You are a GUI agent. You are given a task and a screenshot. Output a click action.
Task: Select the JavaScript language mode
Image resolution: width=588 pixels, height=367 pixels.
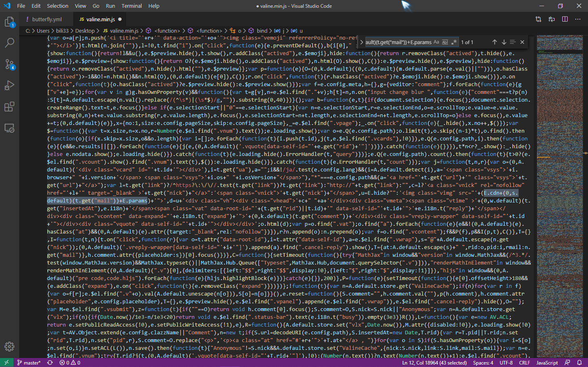pyautogui.click(x=547, y=363)
